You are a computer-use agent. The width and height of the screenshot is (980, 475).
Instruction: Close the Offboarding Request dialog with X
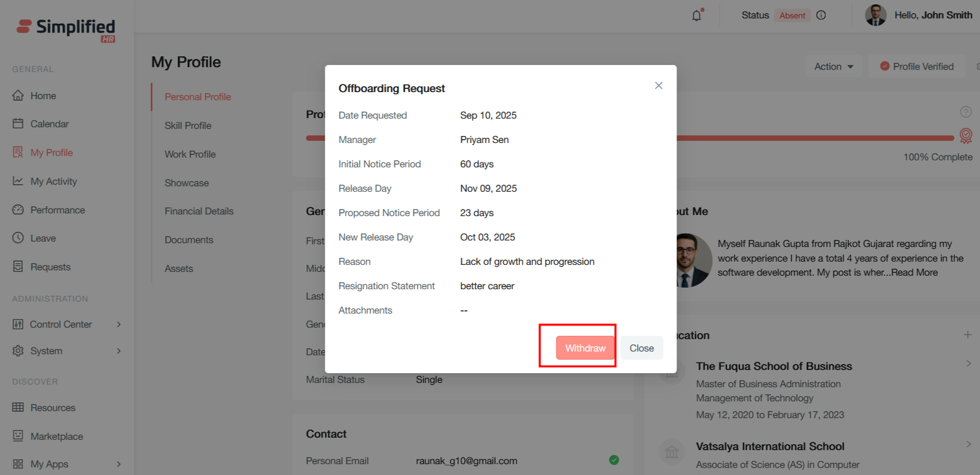point(659,86)
